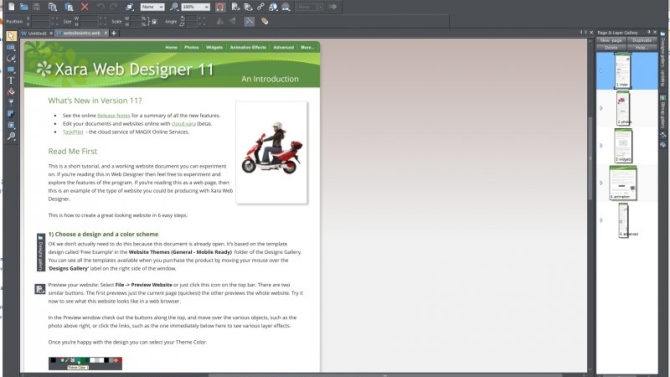Click the Paste clipboard icon
The height and width of the screenshot is (377, 670).
point(68,7)
